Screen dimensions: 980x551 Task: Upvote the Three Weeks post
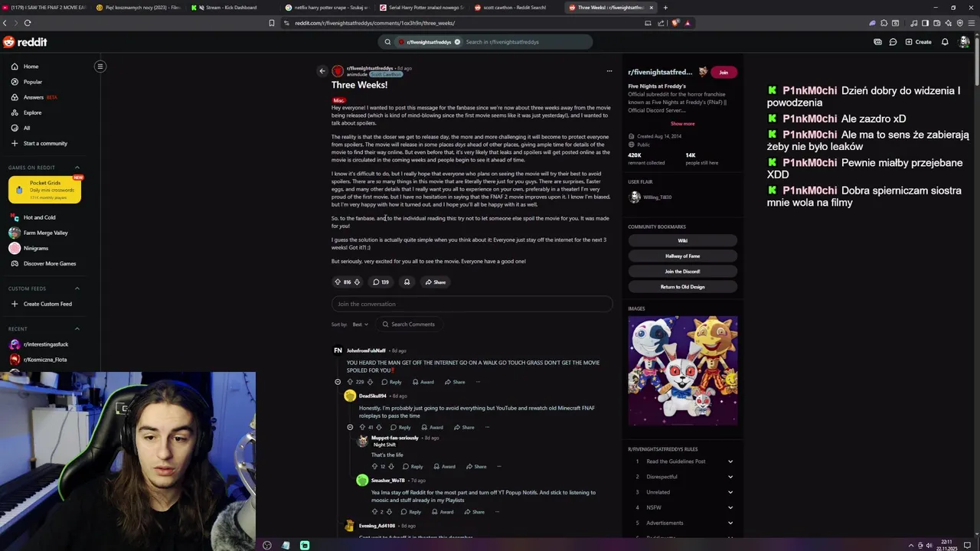tap(338, 282)
